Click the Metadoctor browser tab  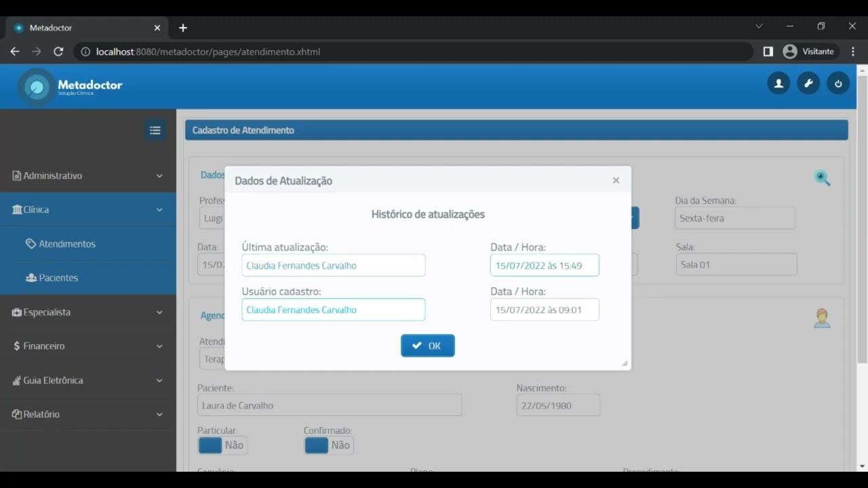click(x=87, y=28)
